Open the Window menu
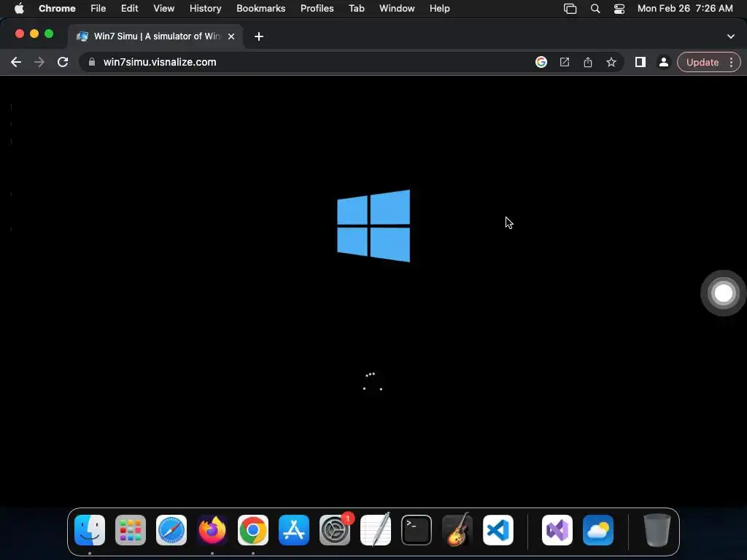747x560 pixels. point(397,9)
